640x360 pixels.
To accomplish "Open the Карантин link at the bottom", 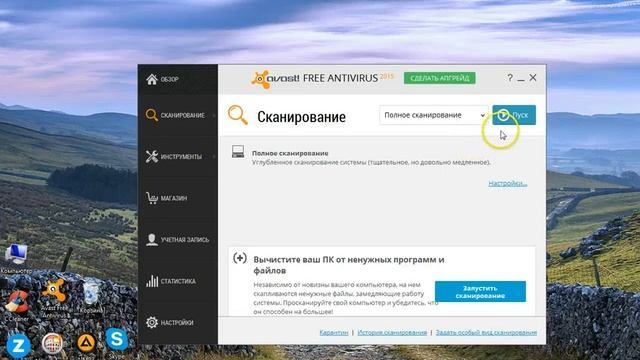I will coord(333,333).
